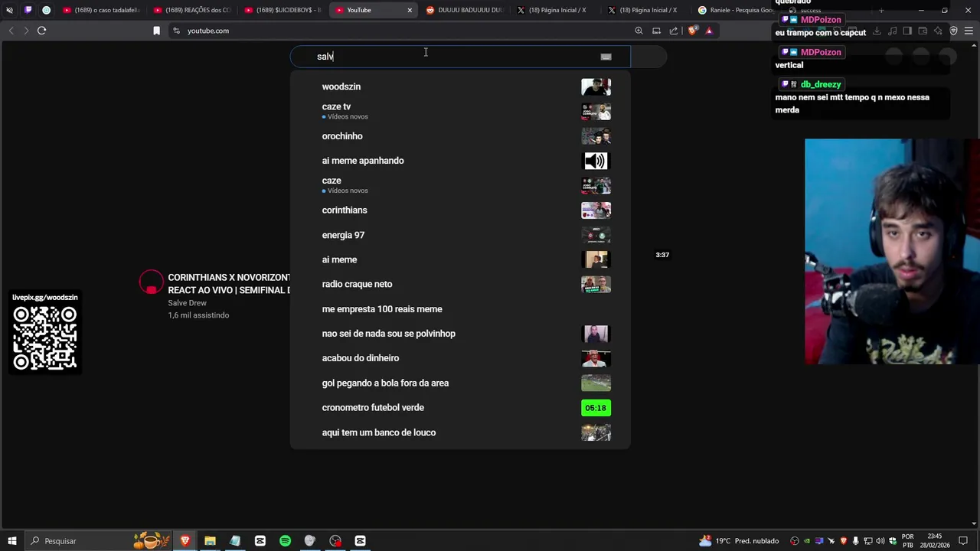
Task: Select 'ai meme apanhando' suggestion
Action: tap(459, 161)
